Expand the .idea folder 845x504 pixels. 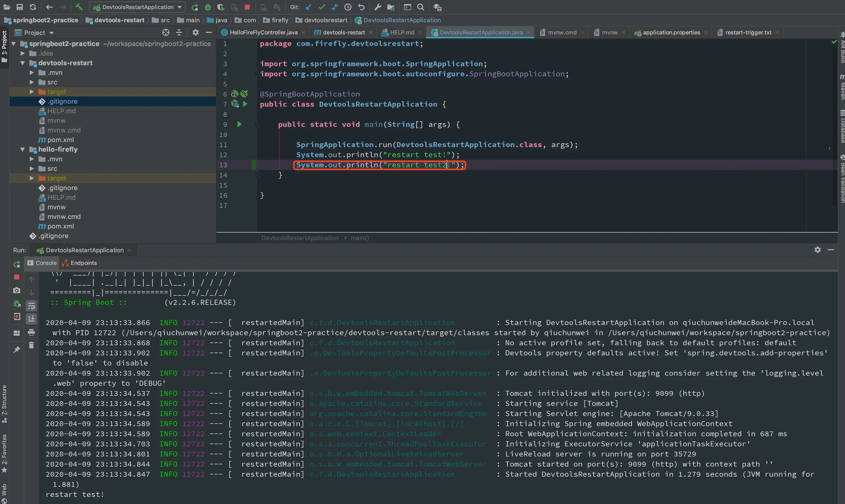tap(22, 53)
